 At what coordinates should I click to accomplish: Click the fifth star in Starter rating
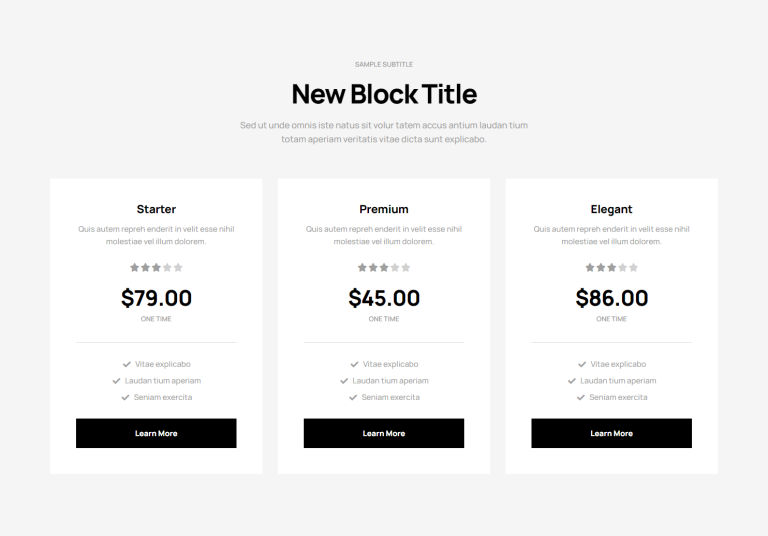pyautogui.click(x=178, y=267)
